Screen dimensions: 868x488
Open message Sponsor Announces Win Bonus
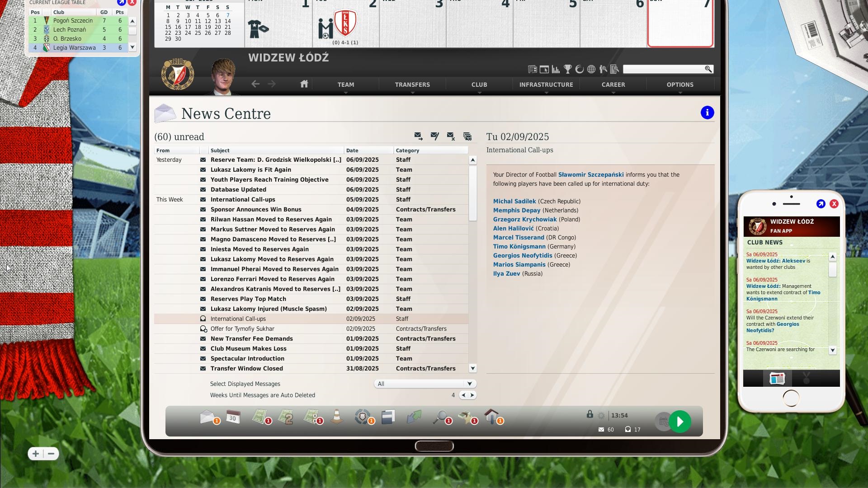(x=311, y=209)
